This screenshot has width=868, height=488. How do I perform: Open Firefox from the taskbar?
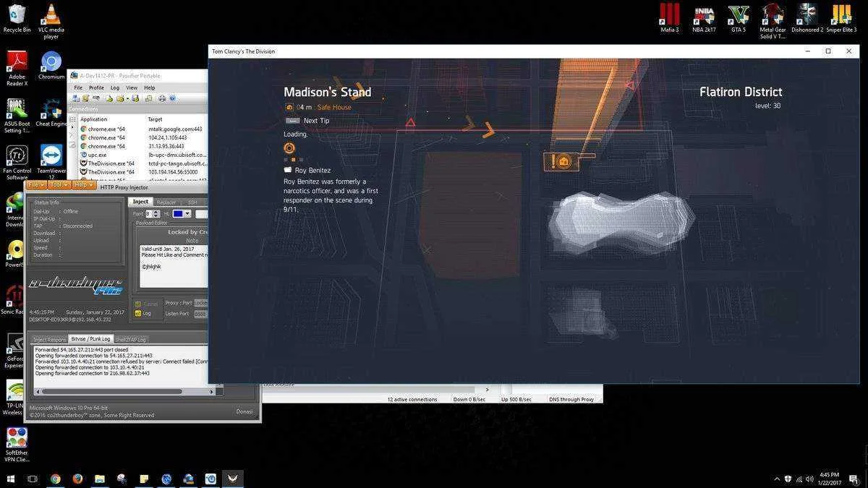click(77, 479)
